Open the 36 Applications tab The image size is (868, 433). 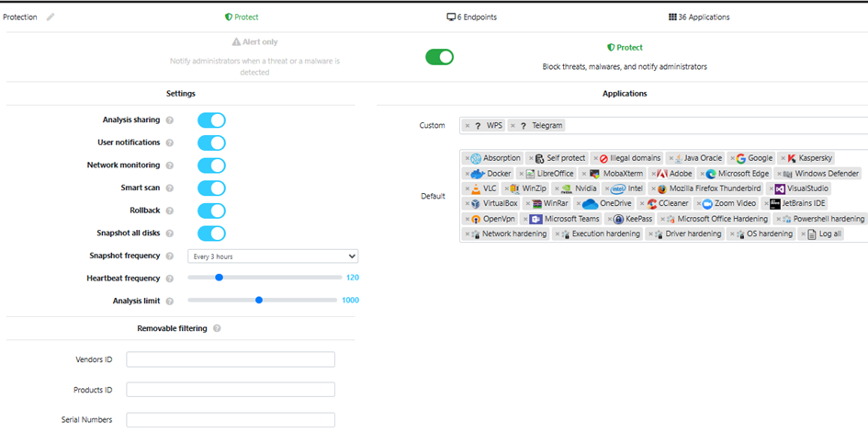pyautogui.click(x=699, y=17)
